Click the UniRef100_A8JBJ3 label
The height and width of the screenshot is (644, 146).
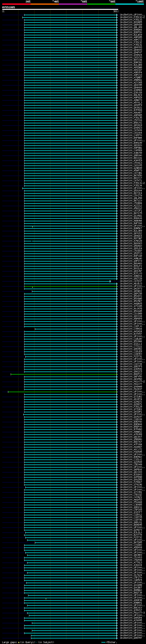coord(131,284)
